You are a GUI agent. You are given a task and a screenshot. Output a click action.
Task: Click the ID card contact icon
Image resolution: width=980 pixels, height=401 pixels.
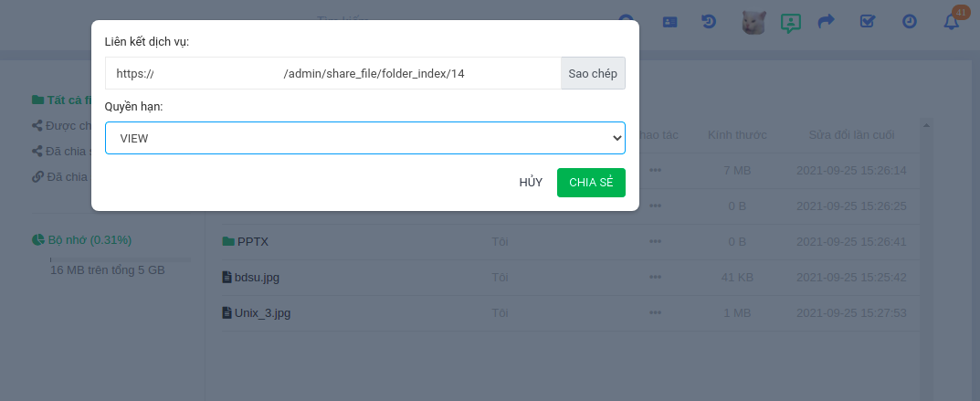pos(669,21)
